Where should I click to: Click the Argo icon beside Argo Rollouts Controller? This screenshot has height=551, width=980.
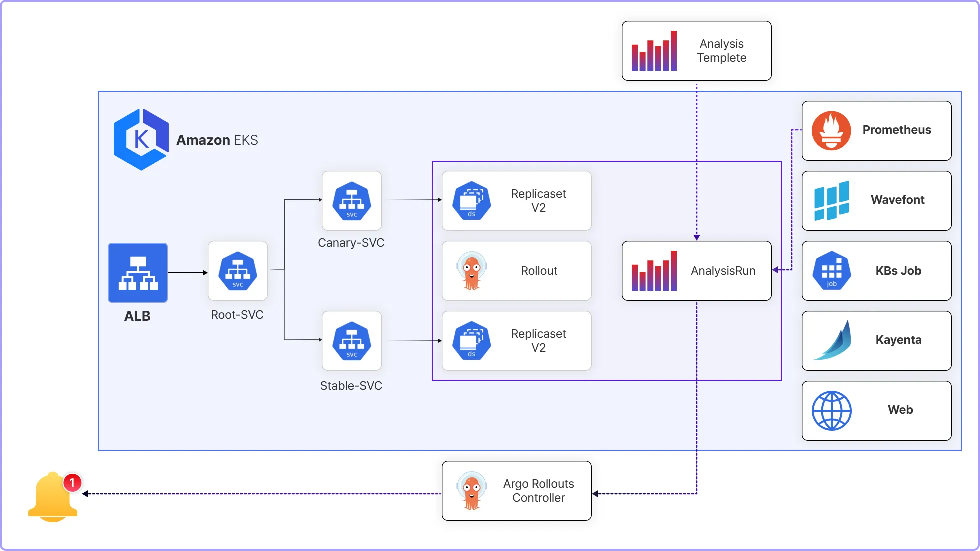pyautogui.click(x=471, y=491)
